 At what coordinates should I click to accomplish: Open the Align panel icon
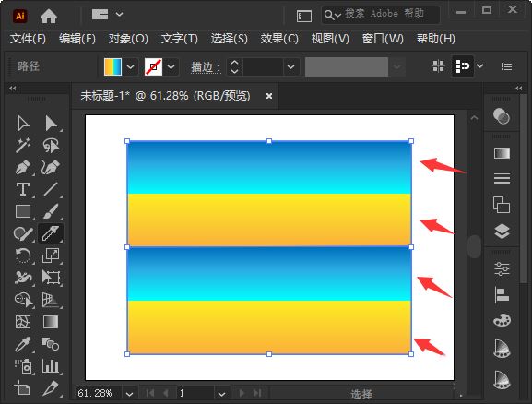click(502, 294)
